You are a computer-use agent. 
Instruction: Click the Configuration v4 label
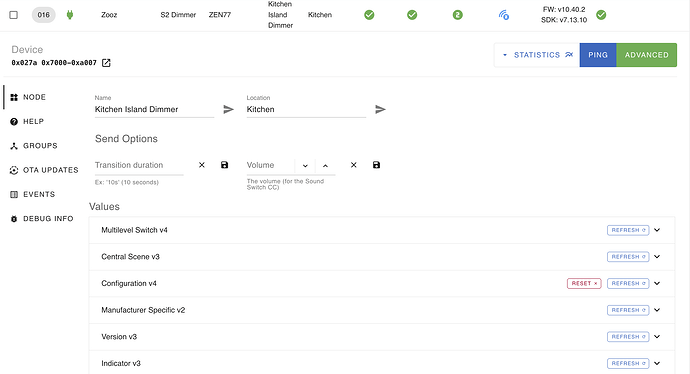tap(129, 283)
